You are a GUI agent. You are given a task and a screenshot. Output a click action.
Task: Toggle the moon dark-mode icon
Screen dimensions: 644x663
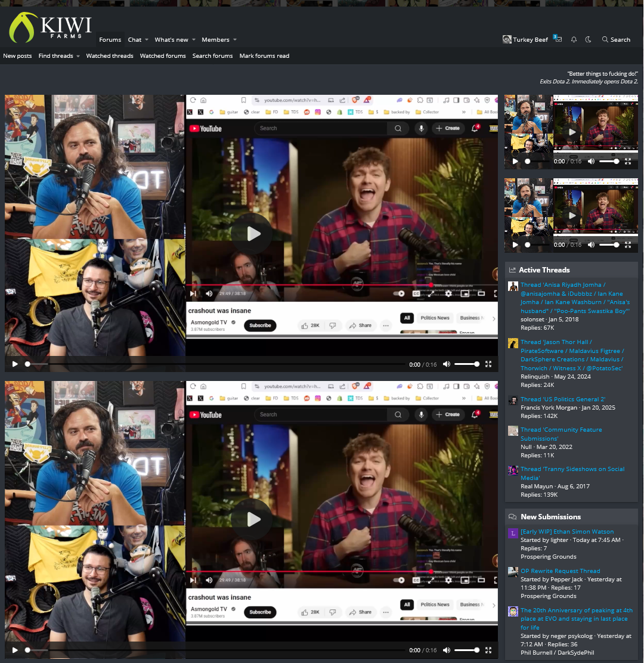pyautogui.click(x=588, y=39)
